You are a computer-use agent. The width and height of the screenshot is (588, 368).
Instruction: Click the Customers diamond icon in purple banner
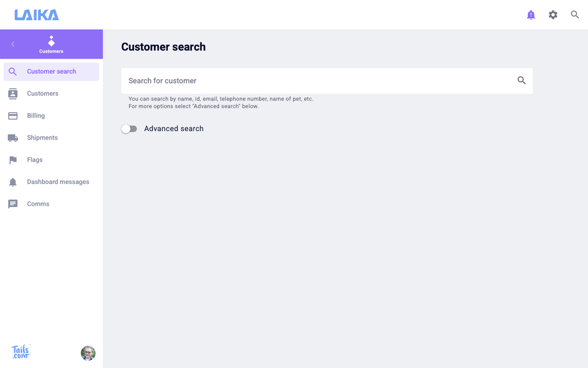coord(51,41)
